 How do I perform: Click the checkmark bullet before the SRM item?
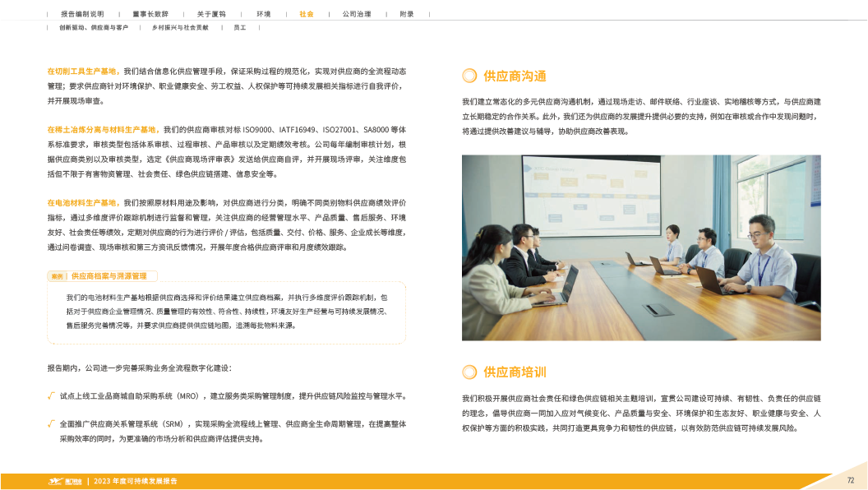tap(51, 423)
